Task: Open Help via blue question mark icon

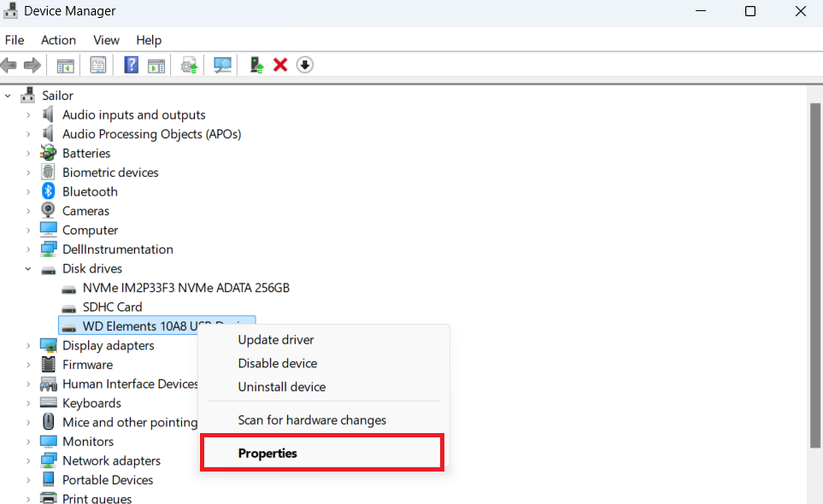Action: pos(132,65)
